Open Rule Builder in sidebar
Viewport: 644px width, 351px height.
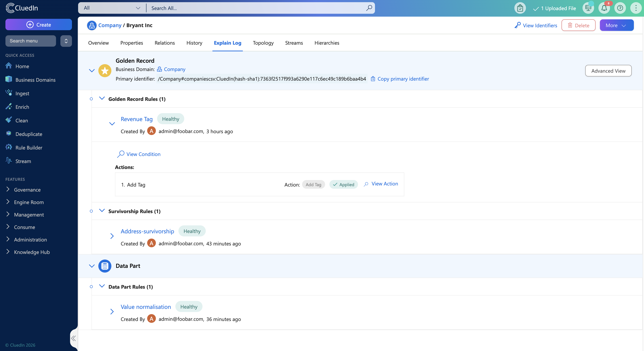click(29, 147)
